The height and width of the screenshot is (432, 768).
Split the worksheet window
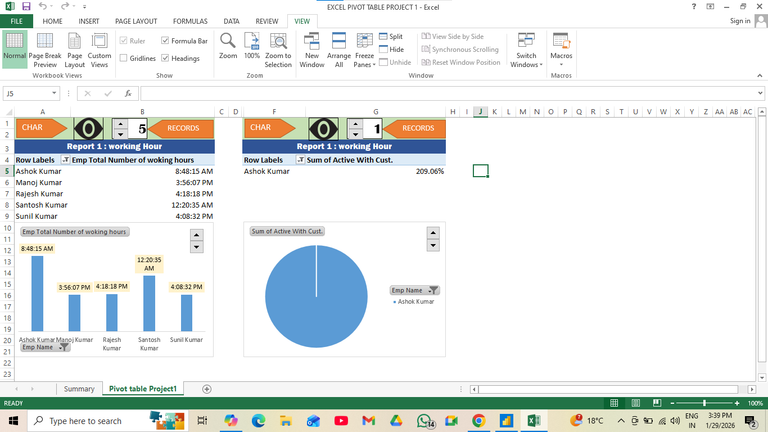coord(391,36)
